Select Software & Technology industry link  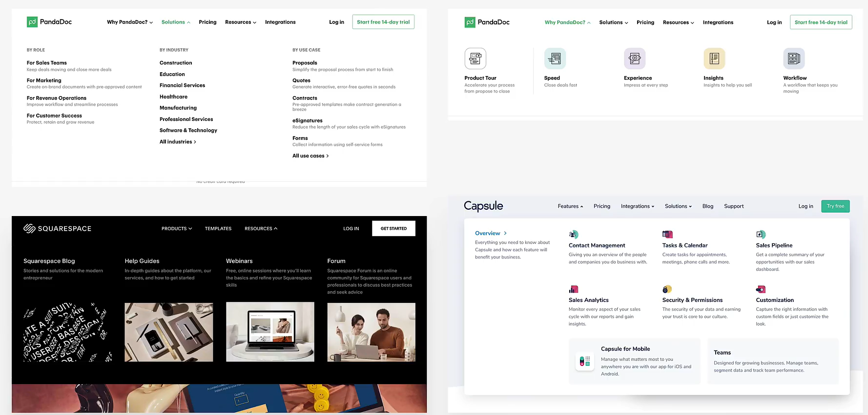point(188,131)
